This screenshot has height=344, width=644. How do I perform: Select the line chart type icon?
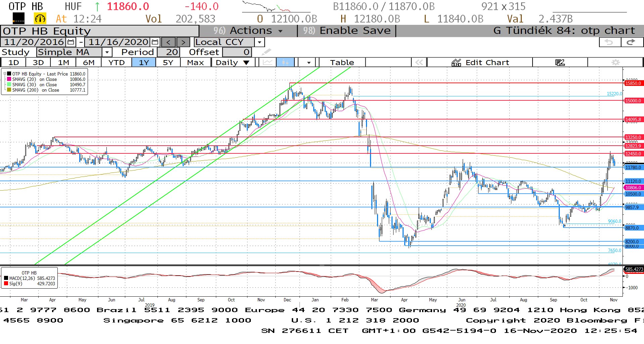(x=268, y=62)
